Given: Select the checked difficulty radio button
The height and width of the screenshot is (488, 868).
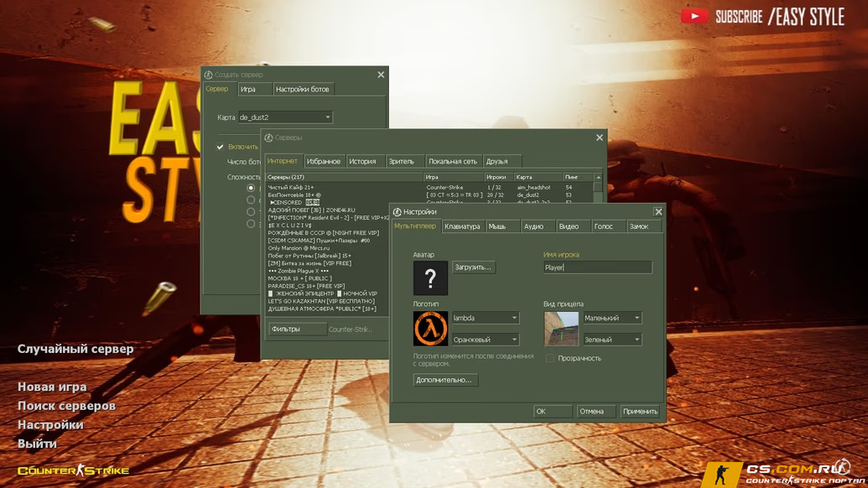Looking at the screenshot, I should (x=251, y=188).
